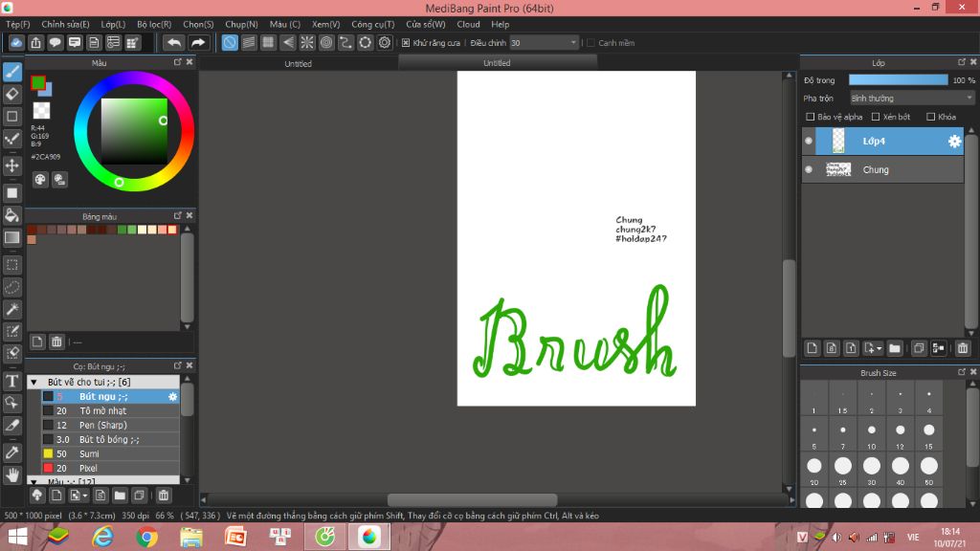Switch to the first Untitled tab
980x551 pixels.
pos(299,64)
